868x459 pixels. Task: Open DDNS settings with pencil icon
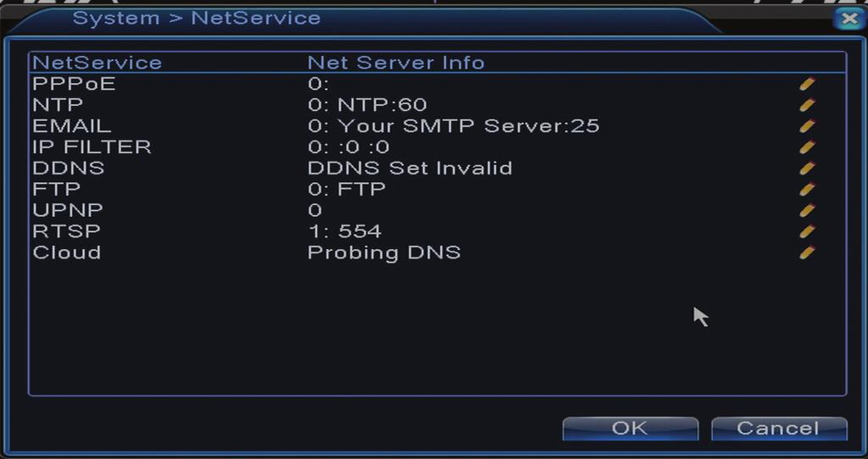coord(807,169)
